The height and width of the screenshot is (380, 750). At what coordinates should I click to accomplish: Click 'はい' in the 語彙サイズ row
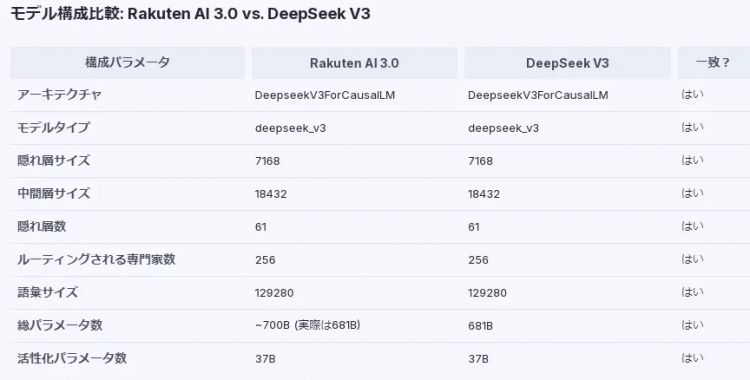tap(693, 292)
